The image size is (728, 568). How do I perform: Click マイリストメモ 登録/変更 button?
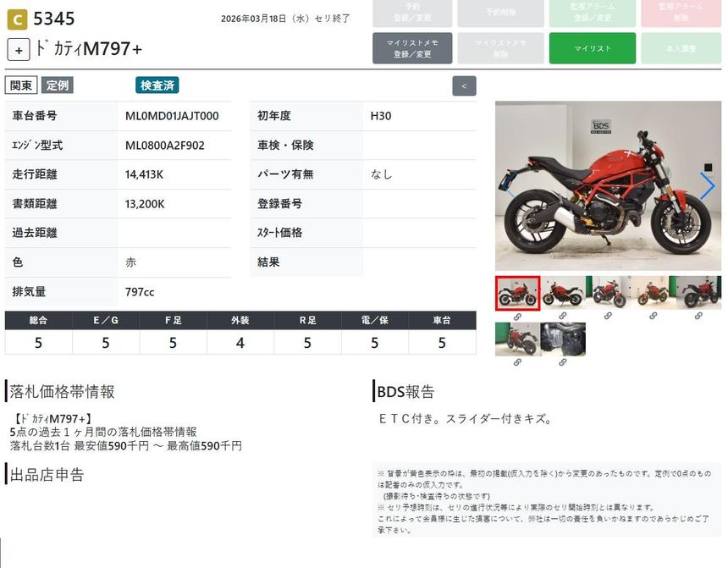[412, 48]
